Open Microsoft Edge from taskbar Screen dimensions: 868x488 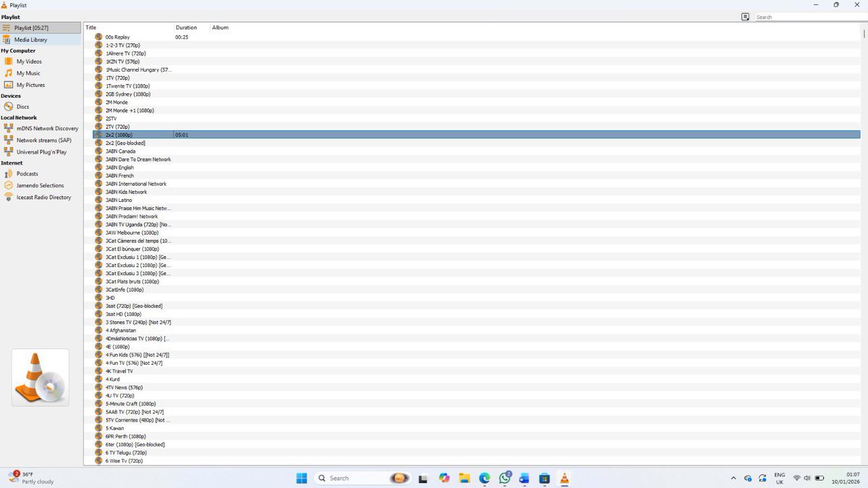(485, 478)
